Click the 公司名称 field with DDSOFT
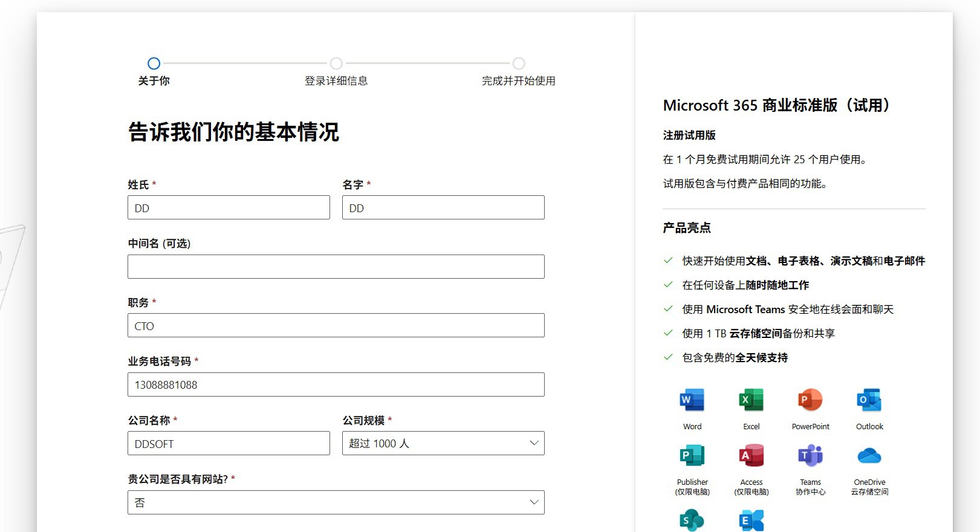 [229, 443]
